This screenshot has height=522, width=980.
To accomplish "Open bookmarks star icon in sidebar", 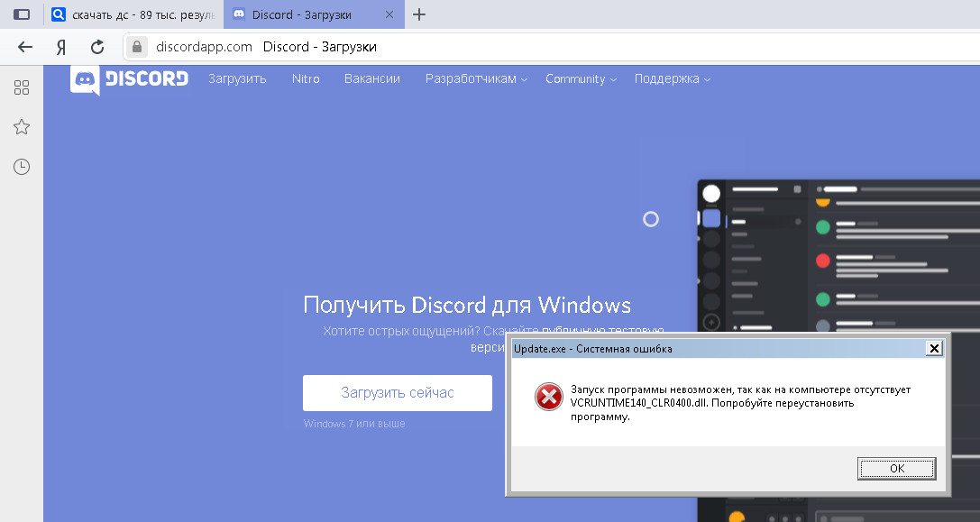I will [x=22, y=127].
